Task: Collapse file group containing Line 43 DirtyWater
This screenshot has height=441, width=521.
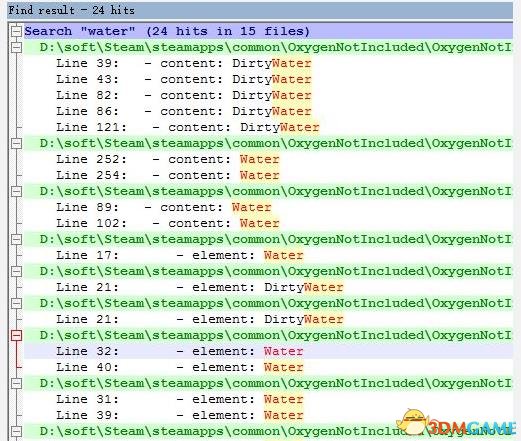Action: click(16, 47)
